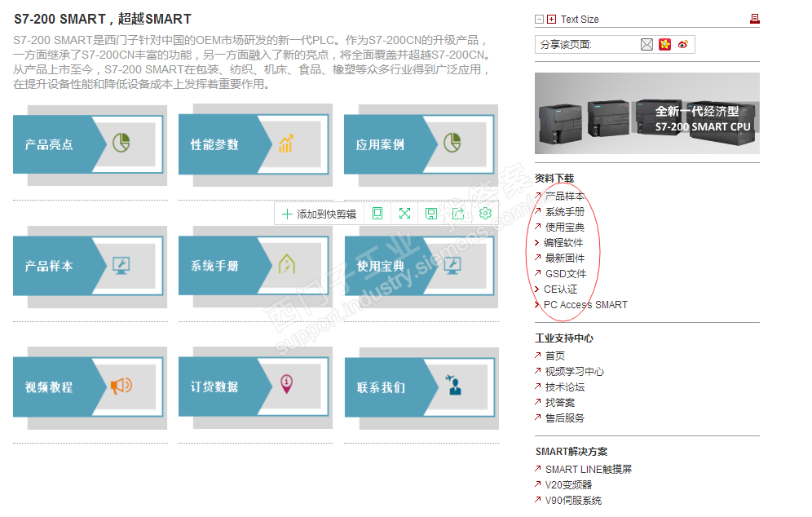Click pie chart icon on 产品亮点 tile

click(121, 143)
